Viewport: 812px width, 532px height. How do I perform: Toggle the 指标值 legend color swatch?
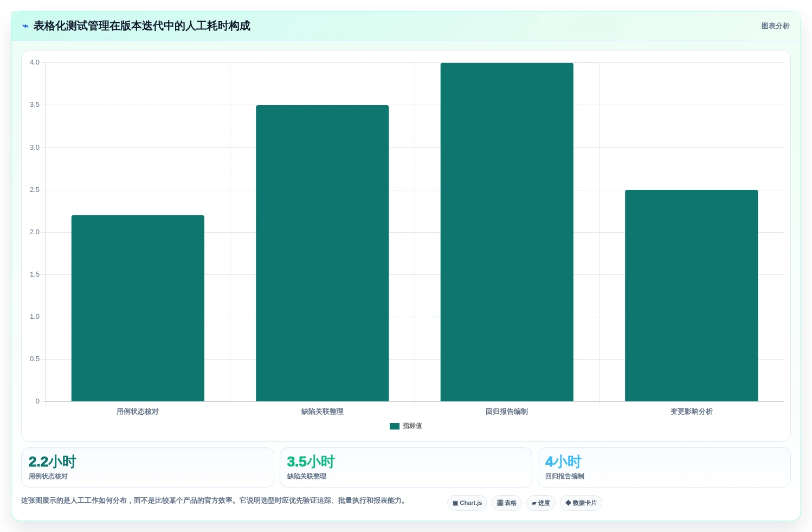coord(395,426)
